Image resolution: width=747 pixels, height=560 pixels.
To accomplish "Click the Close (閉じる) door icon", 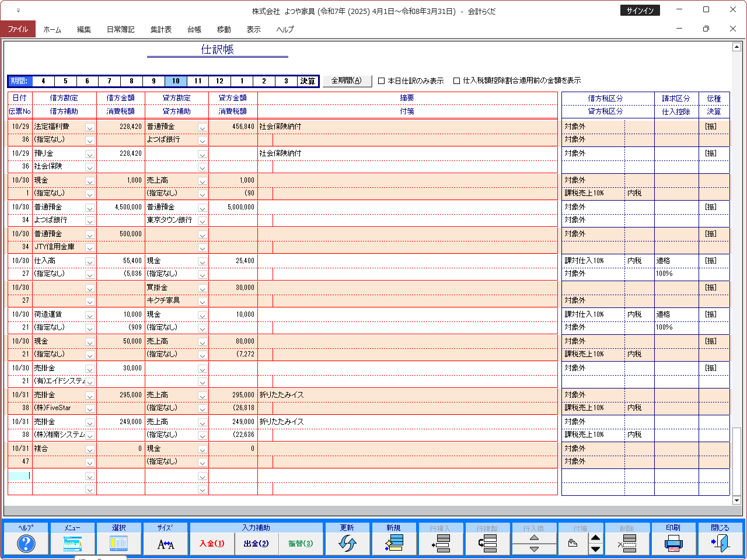I will 720,544.
